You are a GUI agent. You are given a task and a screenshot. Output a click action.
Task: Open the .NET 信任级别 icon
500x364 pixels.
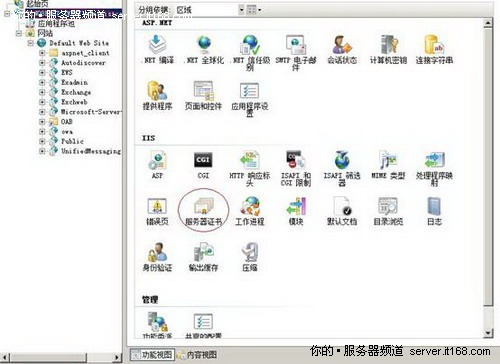pos(250,53)
